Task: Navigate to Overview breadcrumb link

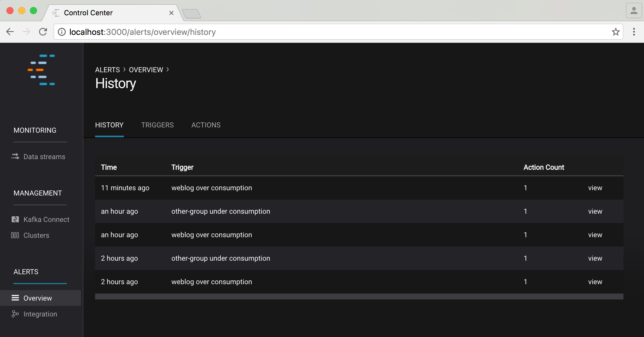Action: pyautogui.click(x=146, y=70)
